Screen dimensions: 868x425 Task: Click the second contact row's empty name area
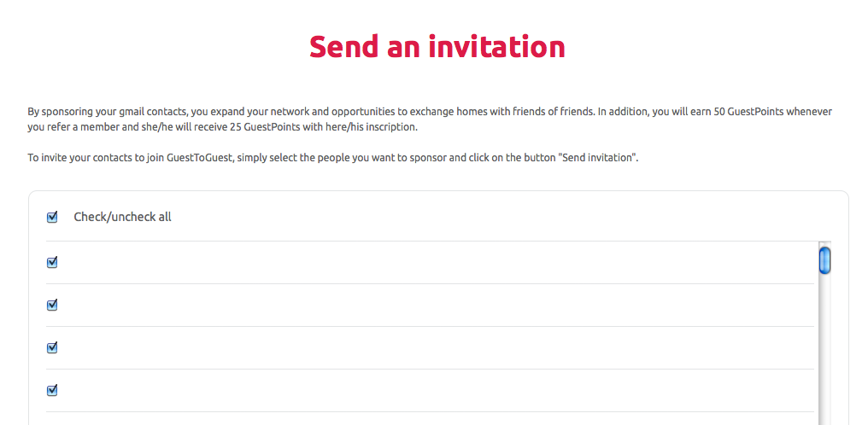[427, 305]
